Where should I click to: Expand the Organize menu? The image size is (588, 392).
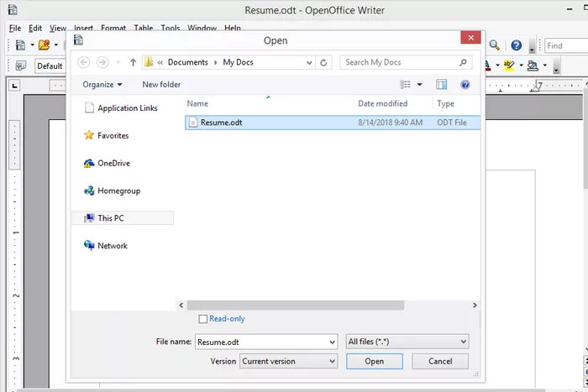[x=102, y=85]
